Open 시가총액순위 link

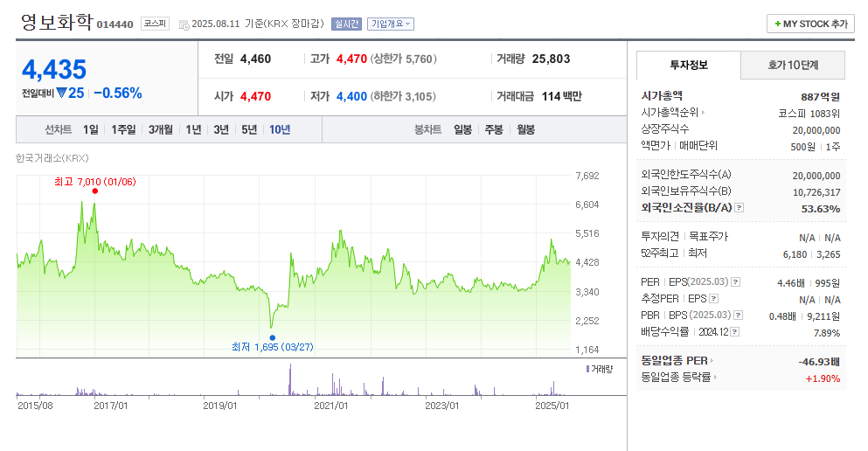pyautogui.click(x=672, y=113)
